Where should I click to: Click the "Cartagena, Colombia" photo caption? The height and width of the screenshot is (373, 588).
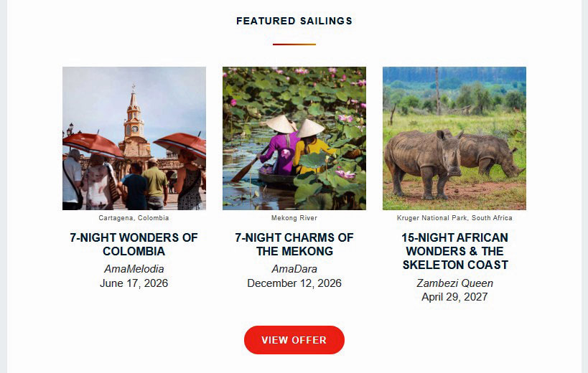(134, 218)
